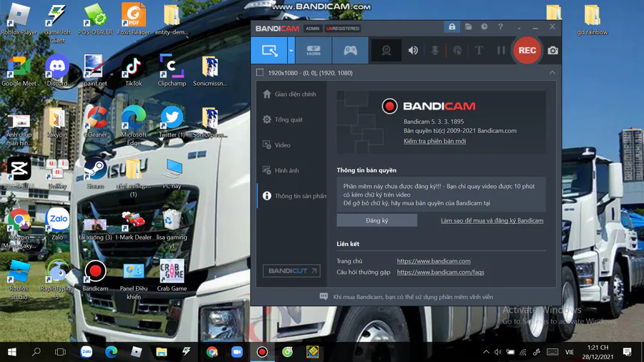Click the BANDICUT button
Viewport: 644px width, 362px height.
291,271
